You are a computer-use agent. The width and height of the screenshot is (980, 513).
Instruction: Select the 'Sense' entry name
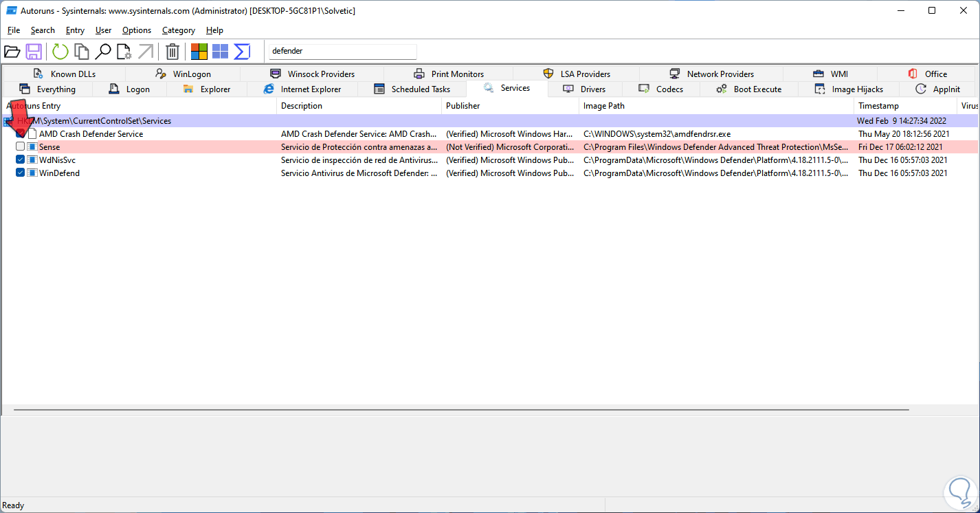[x=49, y=147]
